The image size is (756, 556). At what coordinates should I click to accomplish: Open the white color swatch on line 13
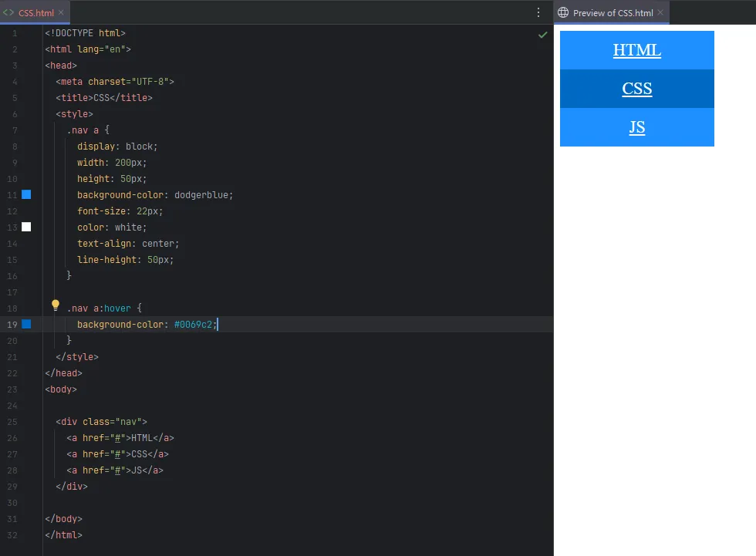(26, 227)
